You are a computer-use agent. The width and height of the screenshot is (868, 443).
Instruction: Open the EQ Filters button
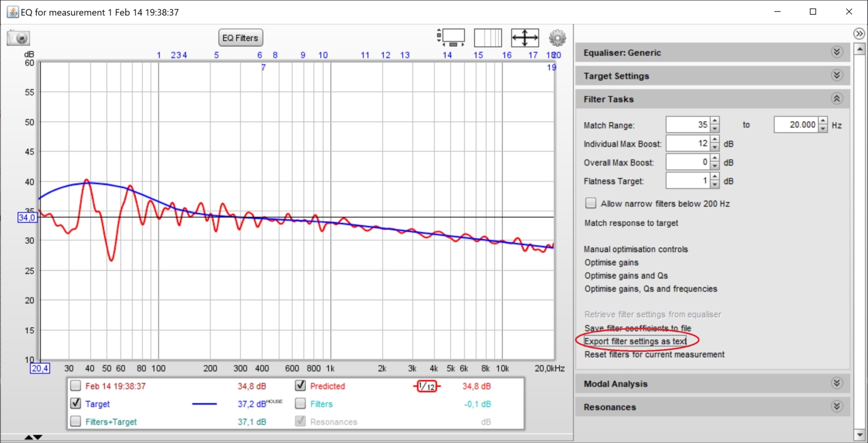click(x=240, y=38)
